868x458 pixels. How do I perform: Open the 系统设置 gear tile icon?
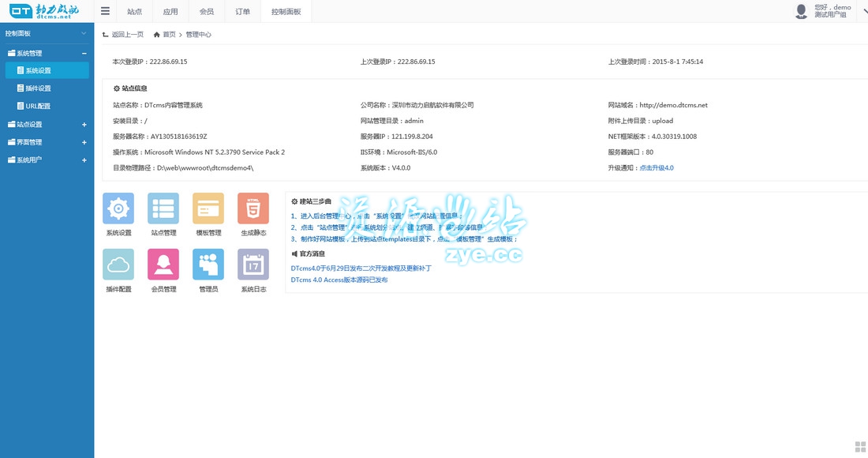click(x=118, y=208)
